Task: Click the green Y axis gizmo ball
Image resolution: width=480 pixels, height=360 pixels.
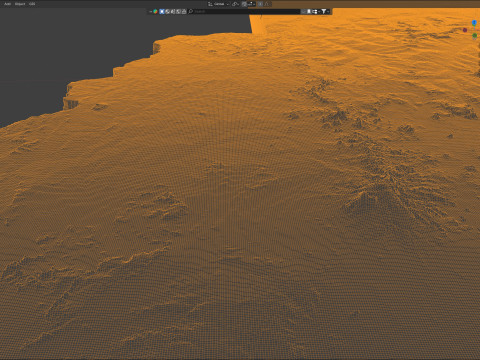Action: click(x=475, y=35)
